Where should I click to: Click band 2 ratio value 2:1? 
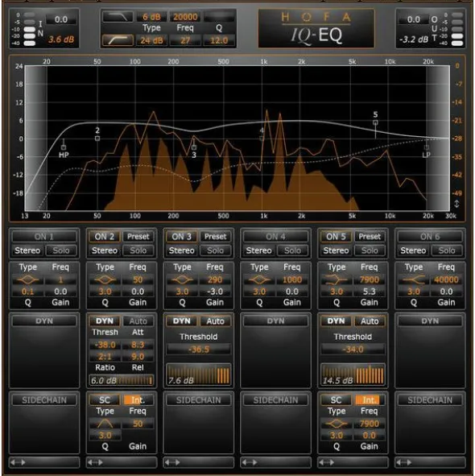click(x=105, y=356)
